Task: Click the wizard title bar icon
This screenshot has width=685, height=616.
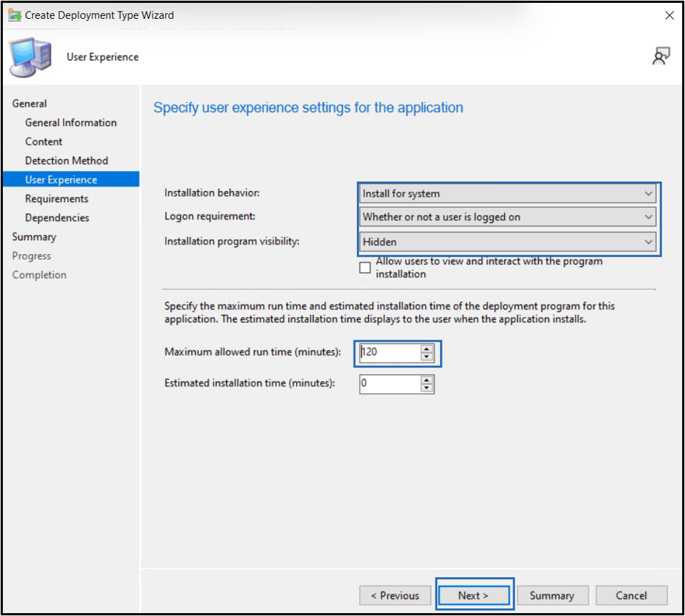Action: pyautogui.click(x=15, y=15)
